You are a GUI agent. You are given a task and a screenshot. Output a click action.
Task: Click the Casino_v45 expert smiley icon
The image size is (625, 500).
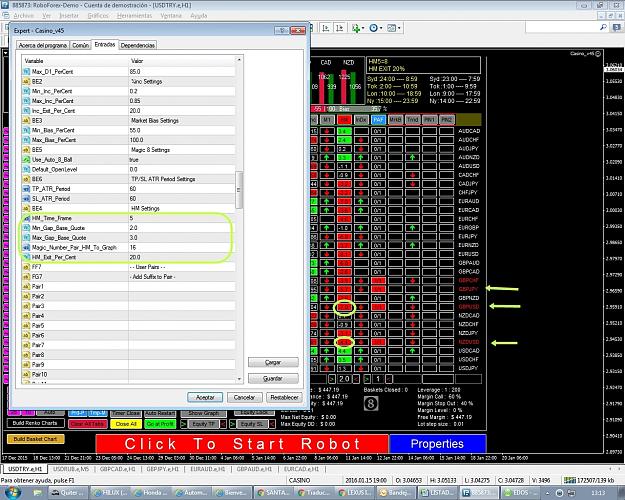pos(598,53)
